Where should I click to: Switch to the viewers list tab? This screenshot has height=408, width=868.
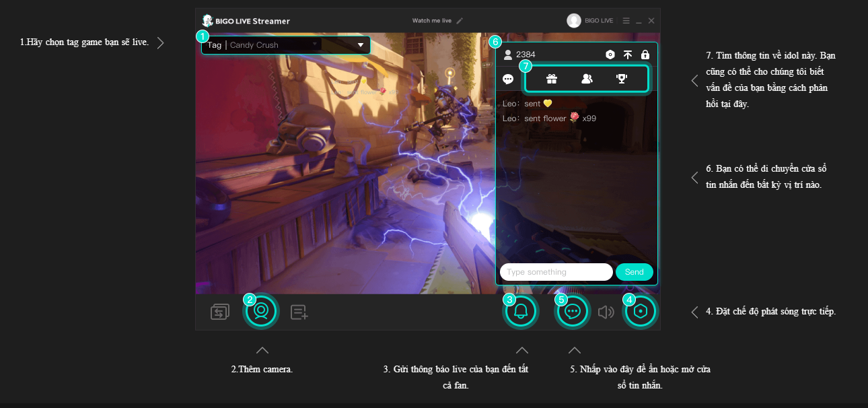click(x=587, y=79)
